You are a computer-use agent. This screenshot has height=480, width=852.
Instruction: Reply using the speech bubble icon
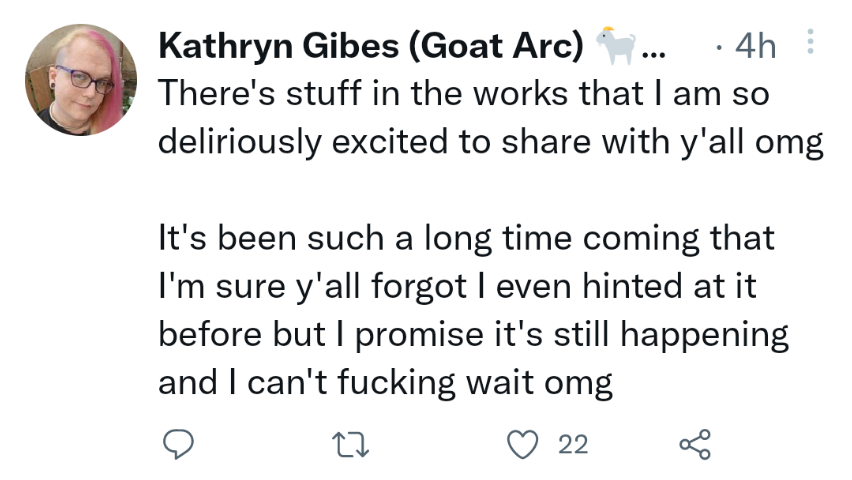178,445
